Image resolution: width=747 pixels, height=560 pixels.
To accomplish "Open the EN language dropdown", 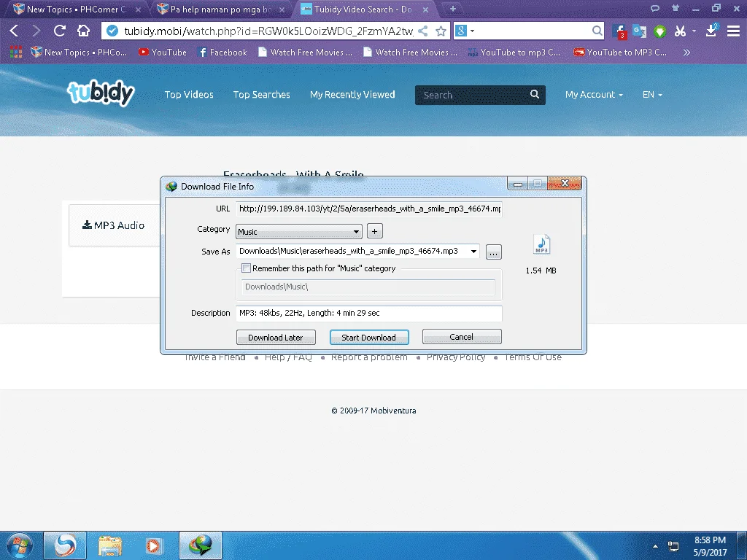I will pos(652,94).
